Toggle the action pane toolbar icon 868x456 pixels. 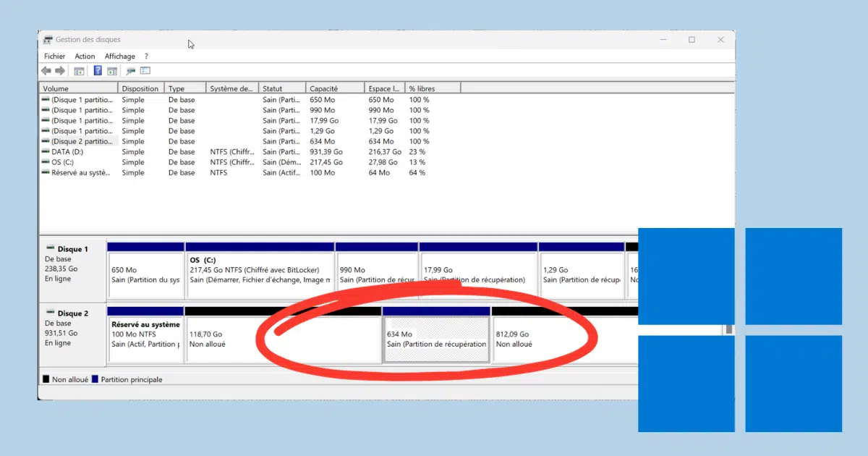(x=112, y=71)
